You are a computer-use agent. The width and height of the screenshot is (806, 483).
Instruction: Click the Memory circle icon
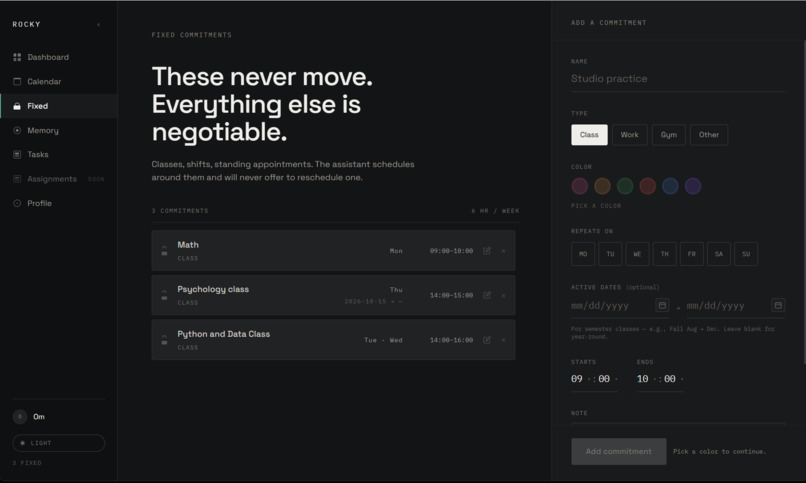tap(17, 131)
